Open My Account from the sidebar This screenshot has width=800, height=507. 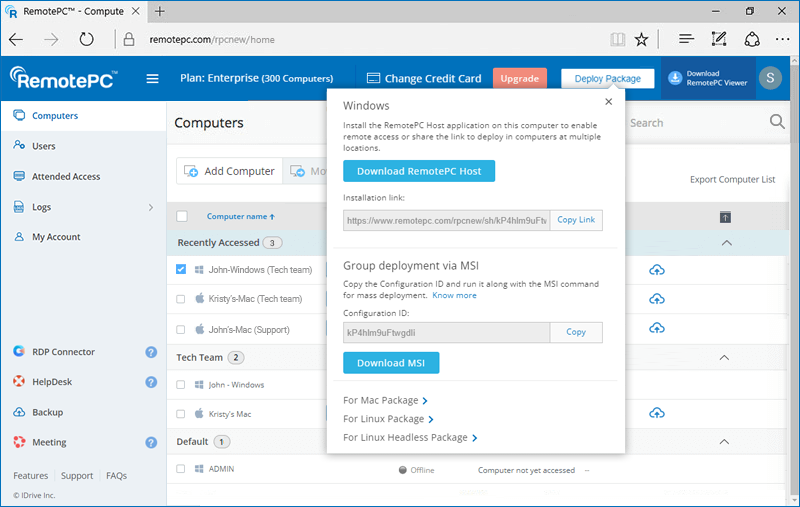coord(56,237)
